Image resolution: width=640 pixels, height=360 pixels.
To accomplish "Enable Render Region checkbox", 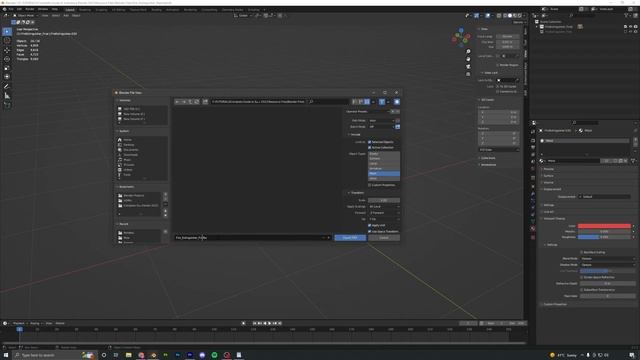I will (498, 65).
